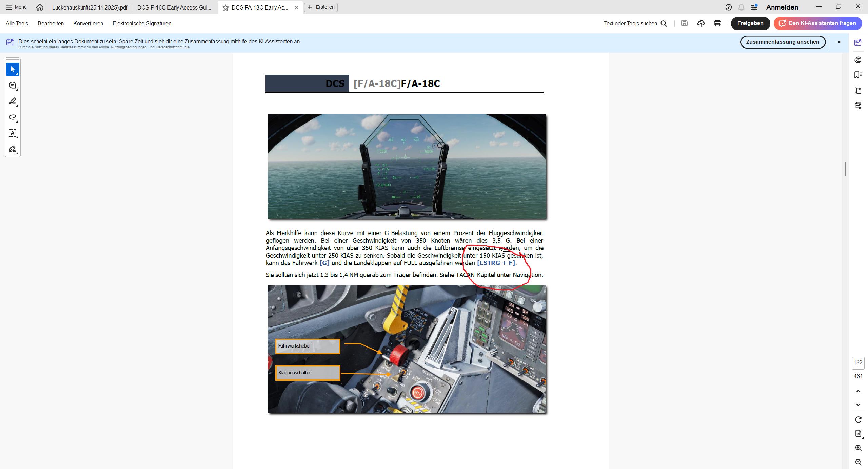Viewport: 868px width, 469px height.
Task: Open the Konvertieren menu
Action: [88, 23]
